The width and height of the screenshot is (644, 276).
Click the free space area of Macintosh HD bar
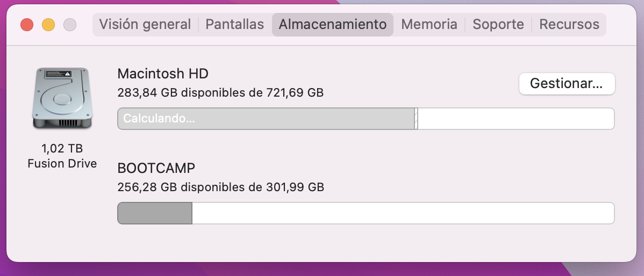tap(515, 119)
